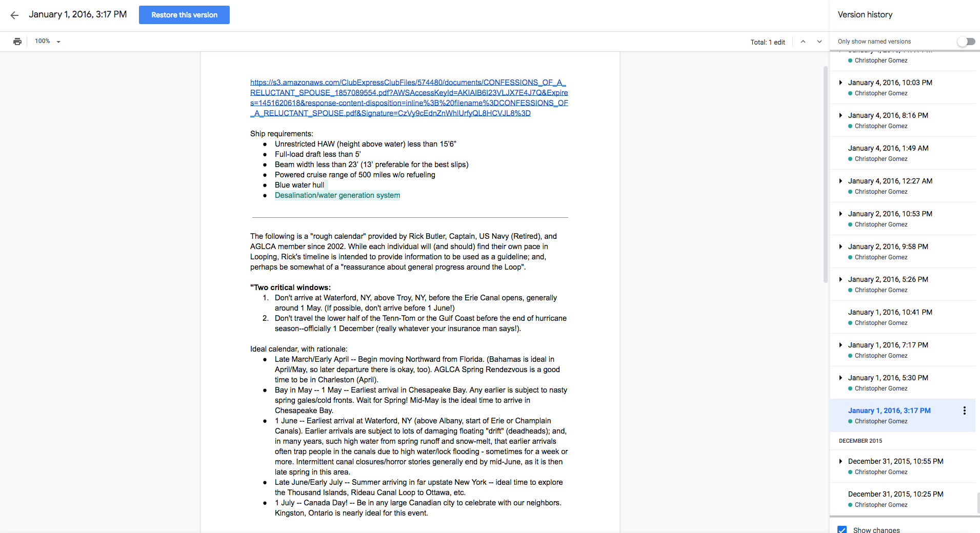The image size is (980, 533).
Task: Expand the January 4, 2016, 8:16 PM version
Action: pos(841,115)
